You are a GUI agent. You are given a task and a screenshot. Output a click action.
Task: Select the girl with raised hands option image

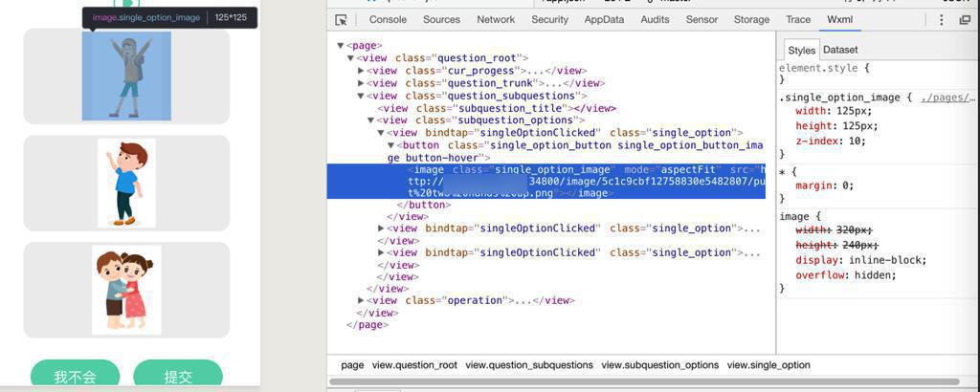pos(126,76)
